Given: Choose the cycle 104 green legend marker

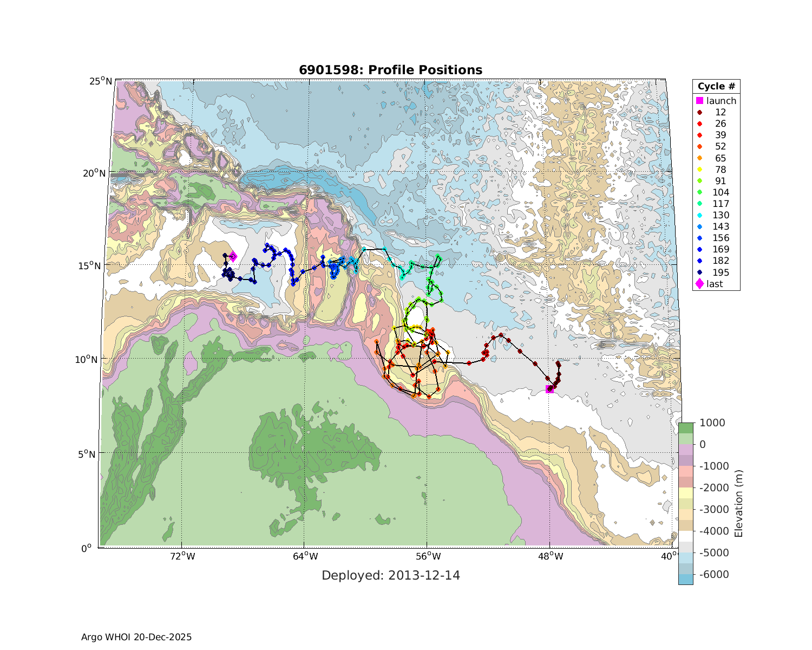Looking at the screenshot, I should click(699, 192).
